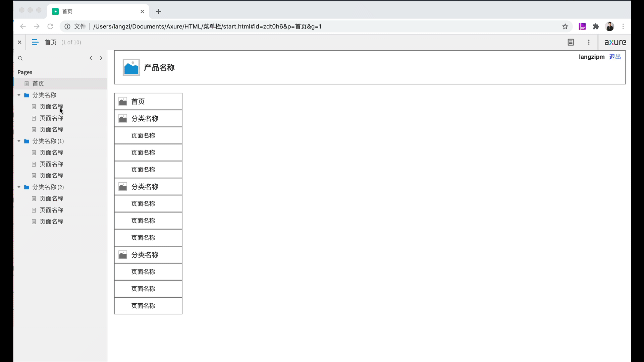Screen dimensions: 644x362
Task: Open first 页面名称 under 分类名称 (1)
Action: pos(51,153)
